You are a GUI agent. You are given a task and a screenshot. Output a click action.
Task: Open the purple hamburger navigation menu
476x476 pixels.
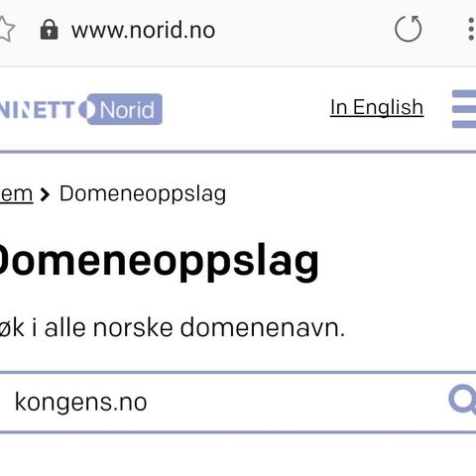point(464,109)
